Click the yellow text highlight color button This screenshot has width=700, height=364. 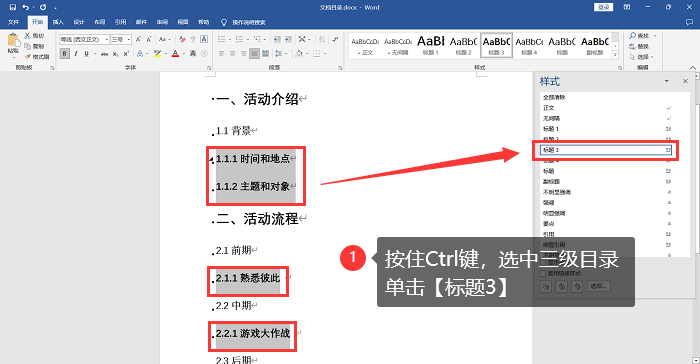(x=157, y=54)
